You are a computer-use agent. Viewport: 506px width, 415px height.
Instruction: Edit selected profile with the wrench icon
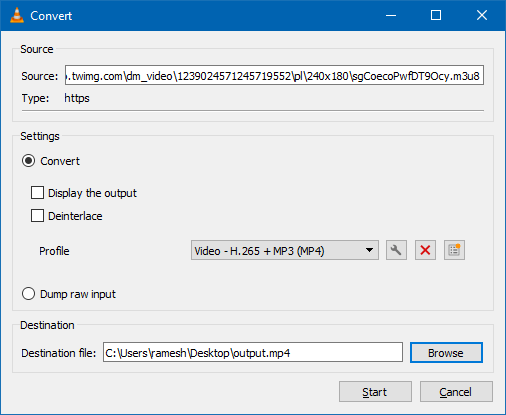tap(396, 250)
